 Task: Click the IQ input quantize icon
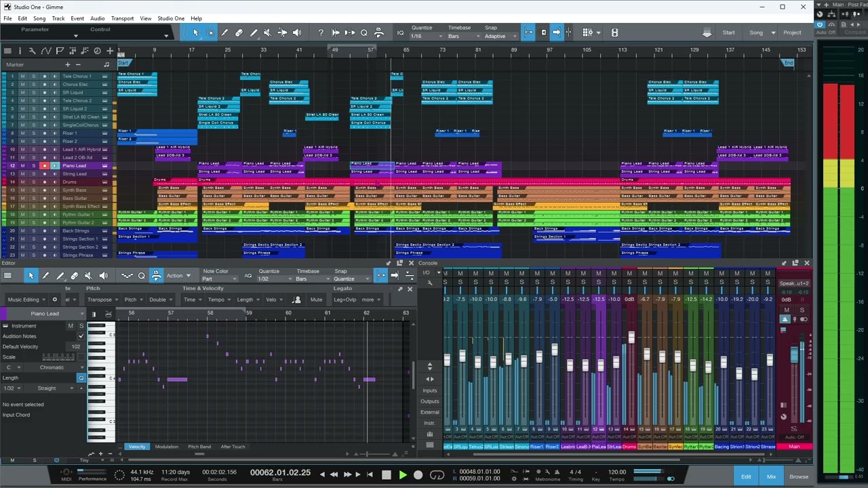pos(400,33)
